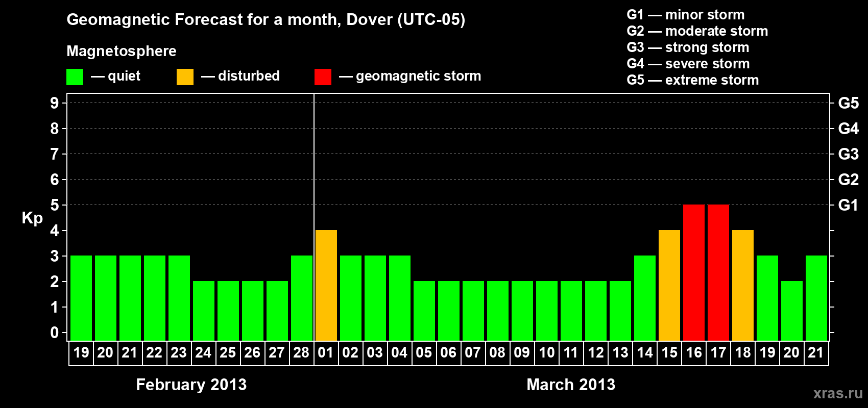Click the G3 label on right axis
Viewport: 868px width, 408px height.
click(849, 154)
